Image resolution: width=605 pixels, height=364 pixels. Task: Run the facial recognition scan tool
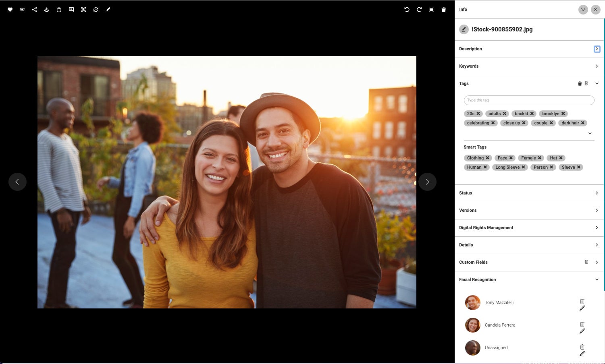(x=84, y=9)
